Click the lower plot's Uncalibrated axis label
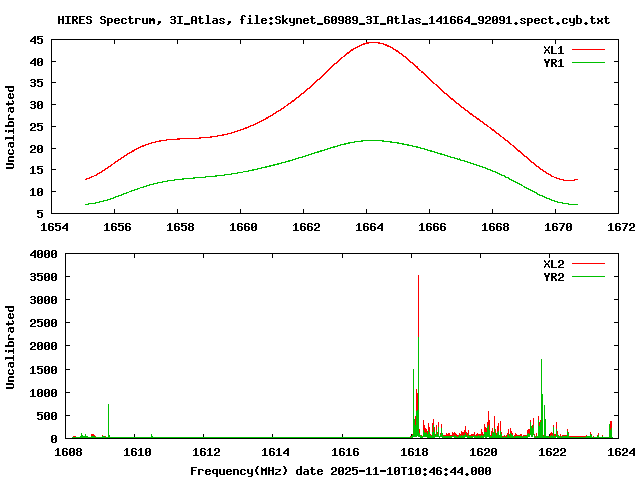Viewport: 640px width, 480px height. tap(11, 347)
